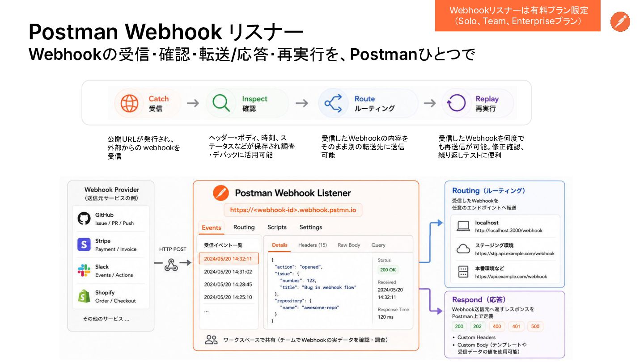Click the その他のサービス text

point(106,319)
